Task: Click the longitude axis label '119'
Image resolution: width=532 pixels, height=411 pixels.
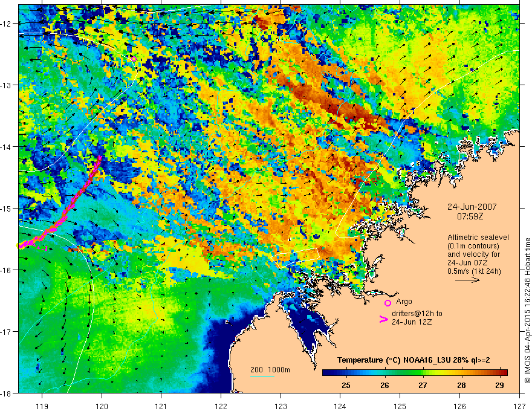Action: click(x=42, y=406)
